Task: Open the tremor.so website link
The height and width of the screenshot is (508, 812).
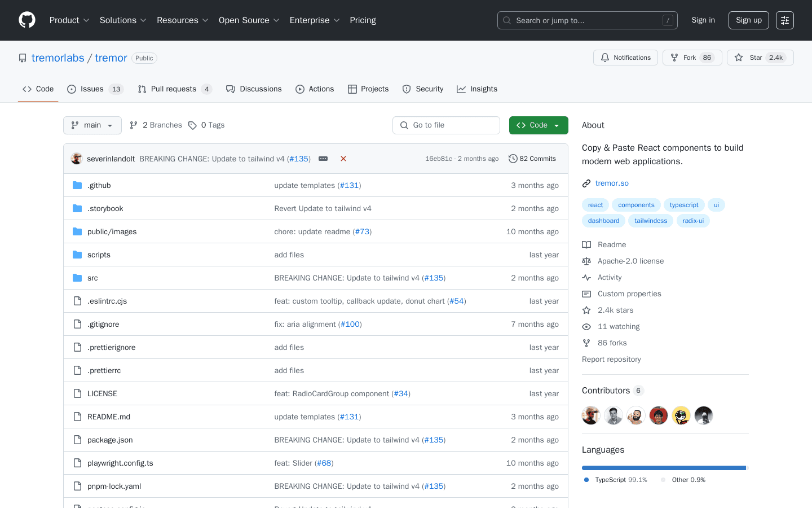Action: 612,183
